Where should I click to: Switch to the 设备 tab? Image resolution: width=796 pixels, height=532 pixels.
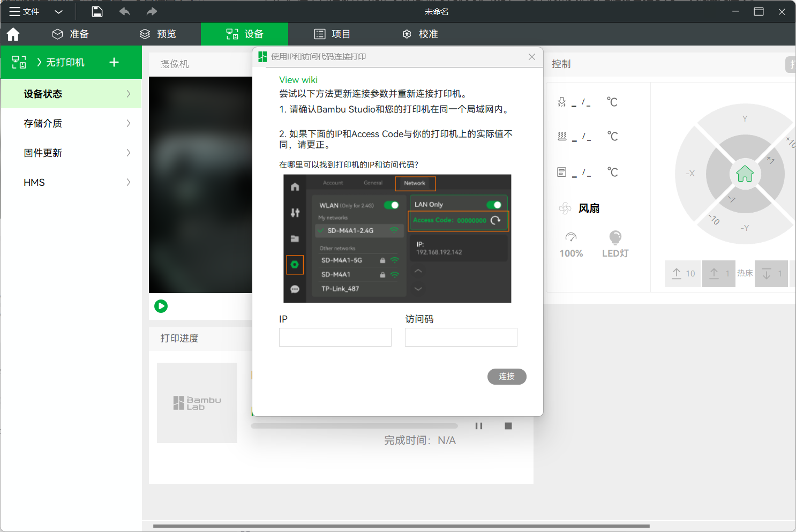click(x=244, y=34)
